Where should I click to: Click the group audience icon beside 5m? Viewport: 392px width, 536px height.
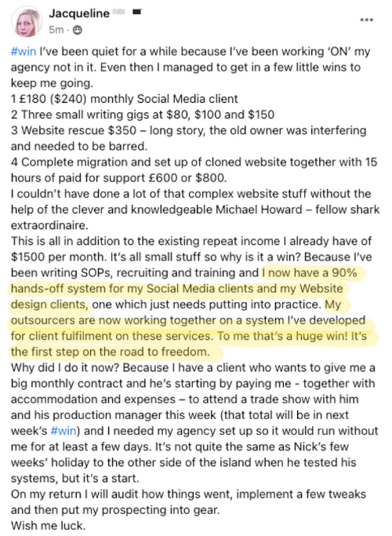point(78,30)
